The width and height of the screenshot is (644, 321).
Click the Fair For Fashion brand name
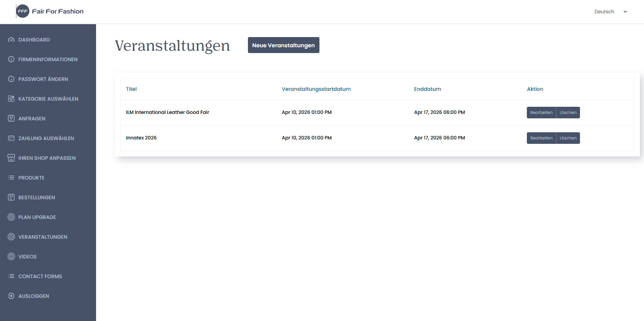pyautogui.click(x=58, y=11)
